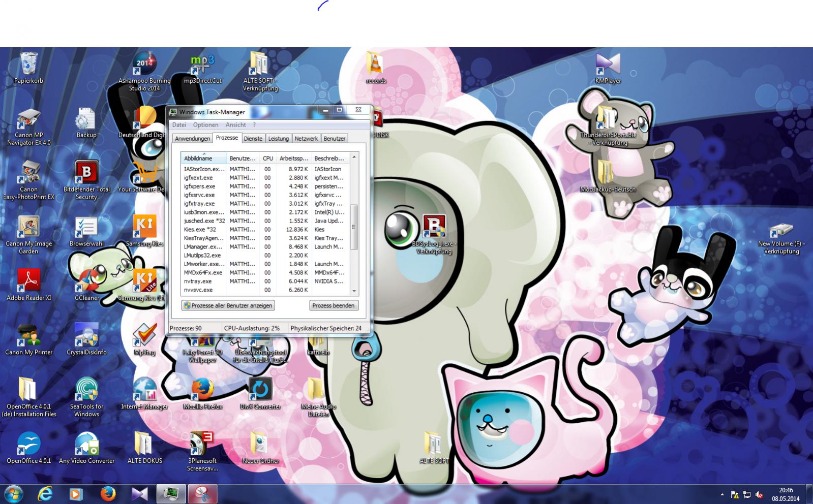The image size is (813, 504).
Task: Click the Prozess beenden button
Action: pos(333,305)
